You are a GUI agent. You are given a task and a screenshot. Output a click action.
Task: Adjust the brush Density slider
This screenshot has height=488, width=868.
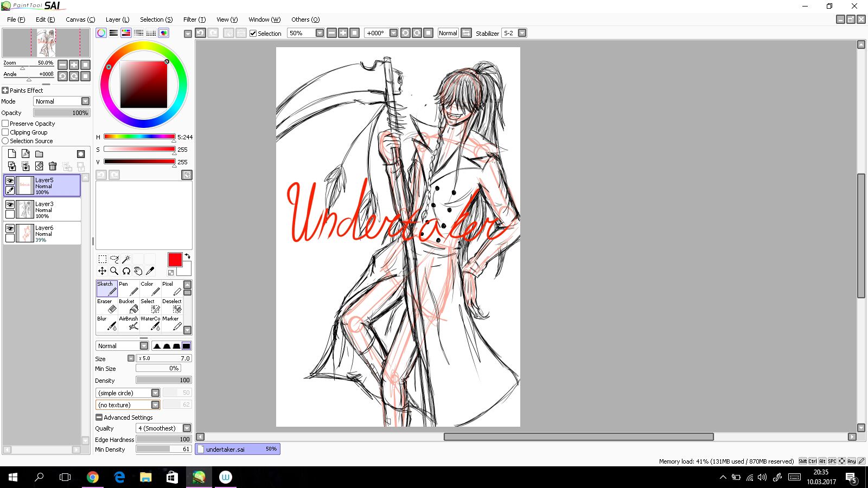click(x=163, y=380)
